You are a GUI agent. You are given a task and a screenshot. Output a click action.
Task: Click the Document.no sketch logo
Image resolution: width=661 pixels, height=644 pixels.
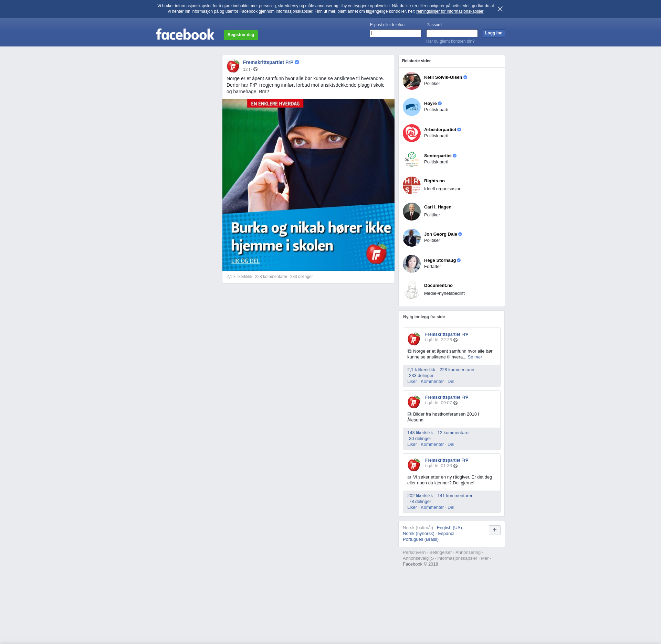point(412,290)
